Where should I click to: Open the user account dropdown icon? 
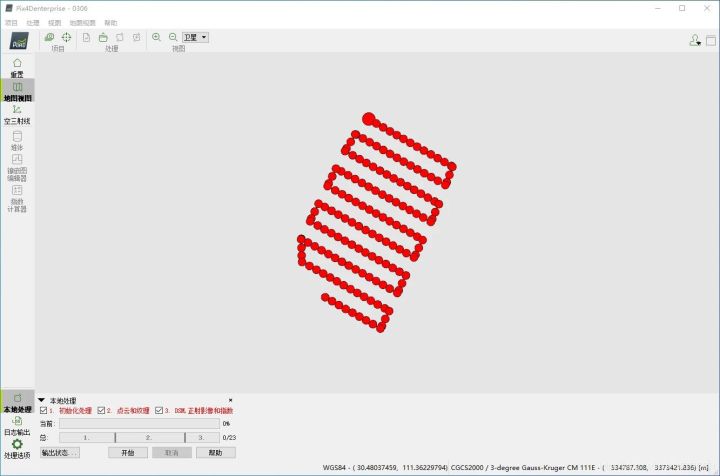695,40
